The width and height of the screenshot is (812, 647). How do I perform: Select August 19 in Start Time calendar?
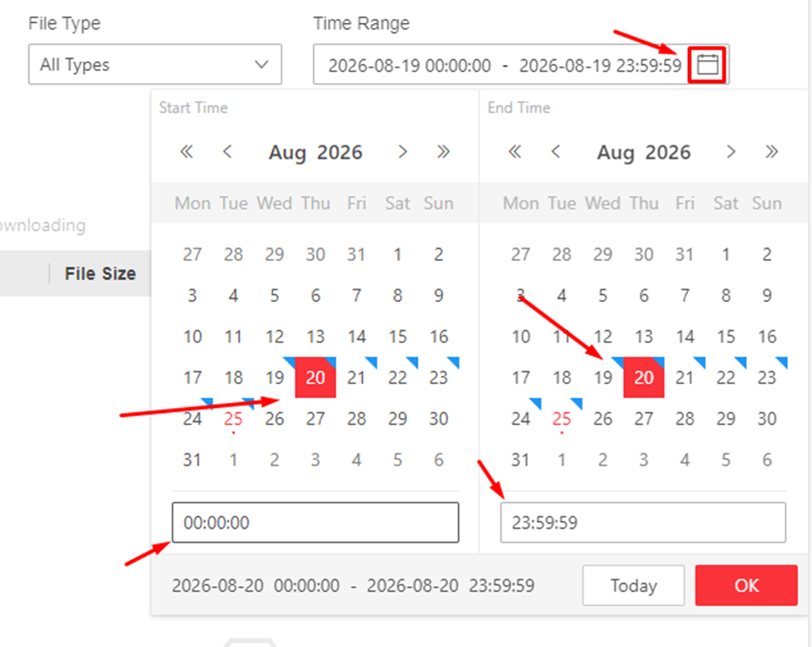(x=274, y=378)
